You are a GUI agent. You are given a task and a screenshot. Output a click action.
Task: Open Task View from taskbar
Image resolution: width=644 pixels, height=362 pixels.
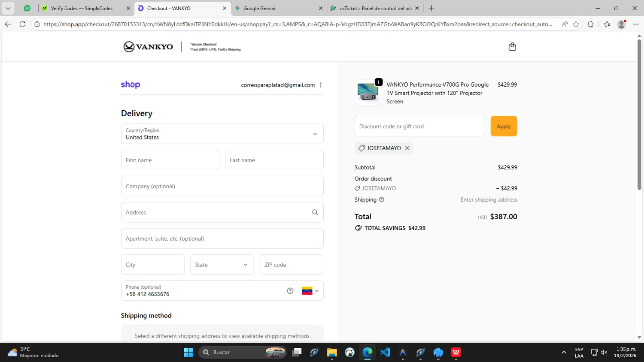click(296, 353)
